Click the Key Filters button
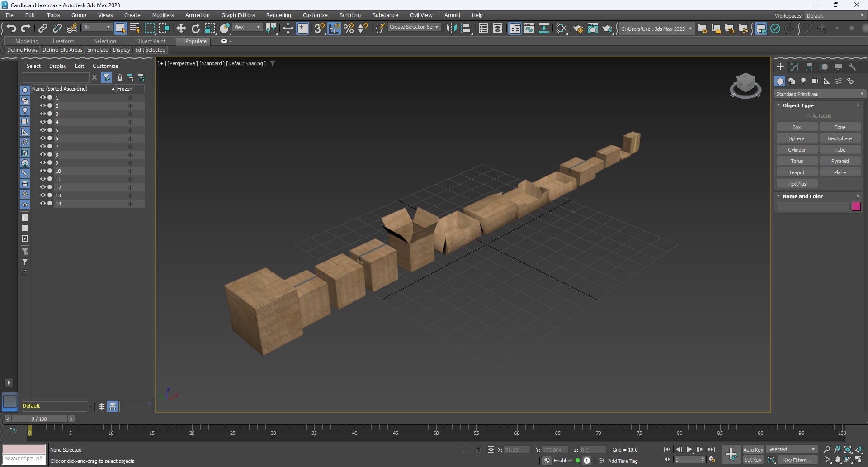This screenshot has height=467, width=868. tap(797, 460)
